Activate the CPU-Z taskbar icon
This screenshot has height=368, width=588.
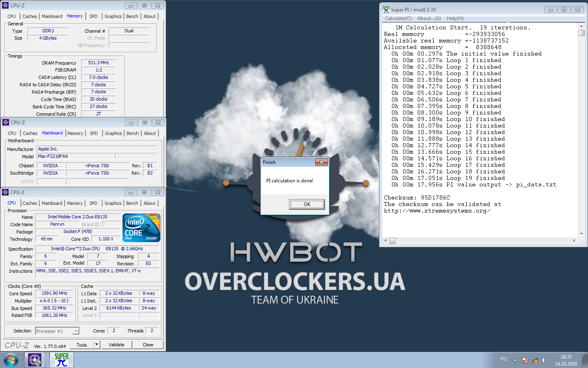(x=35, y=360)
